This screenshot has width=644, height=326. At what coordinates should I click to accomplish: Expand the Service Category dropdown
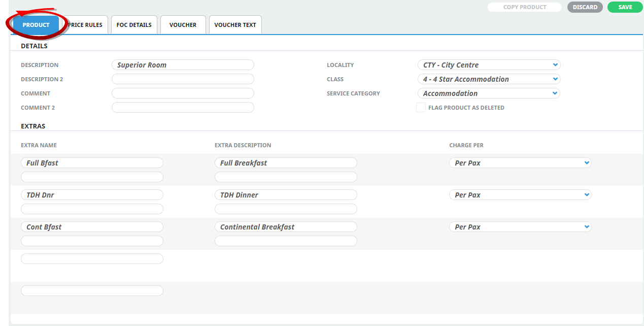point(488,93)
